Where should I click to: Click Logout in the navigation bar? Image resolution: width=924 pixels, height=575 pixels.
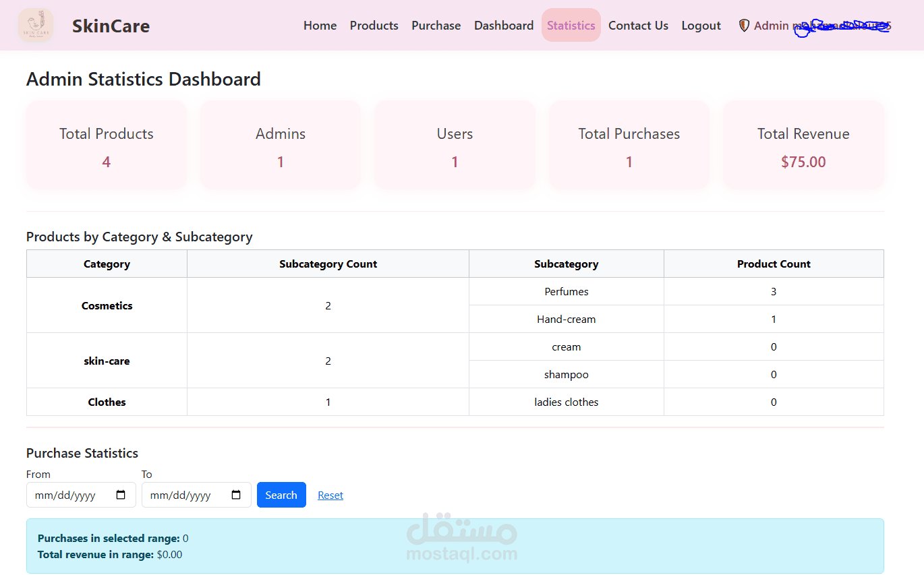pos(701,26)
